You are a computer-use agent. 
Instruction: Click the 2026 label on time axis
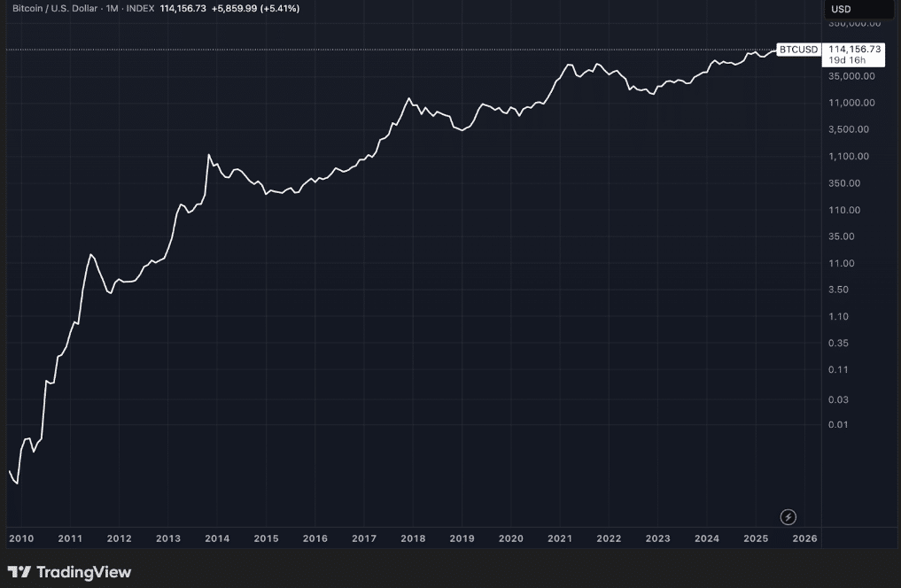coord(804,538)
